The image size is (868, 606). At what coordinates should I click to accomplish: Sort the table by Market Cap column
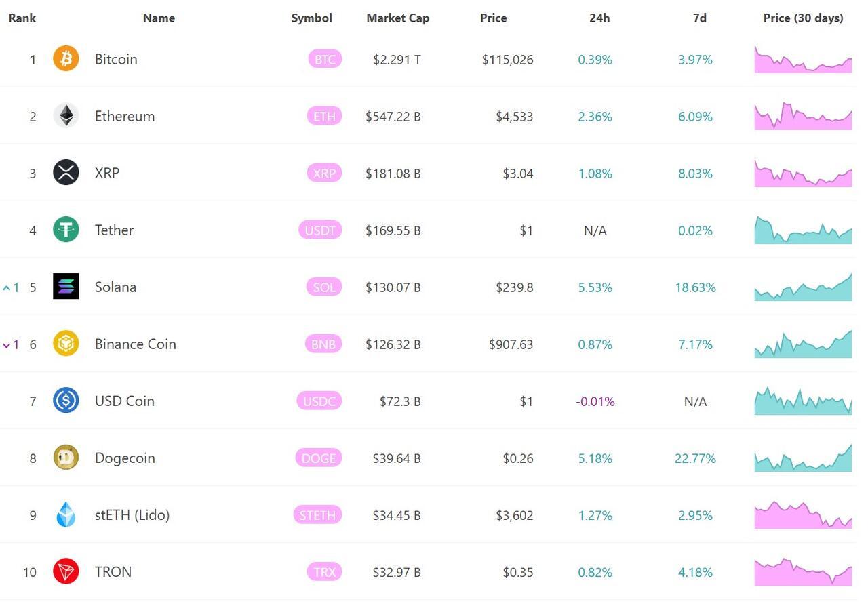pyautogui.click(x=397, y=18)
